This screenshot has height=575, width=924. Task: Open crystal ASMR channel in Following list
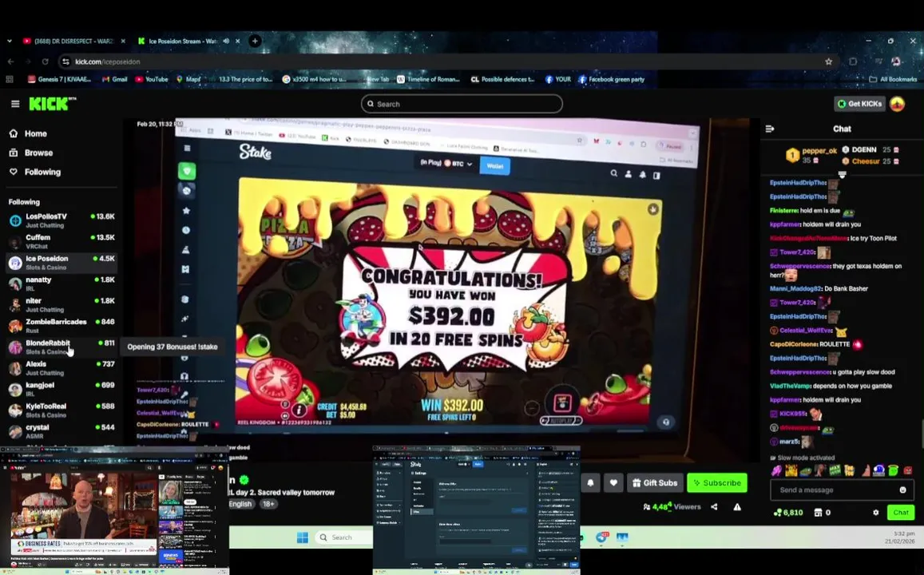[x=61, y=431]
